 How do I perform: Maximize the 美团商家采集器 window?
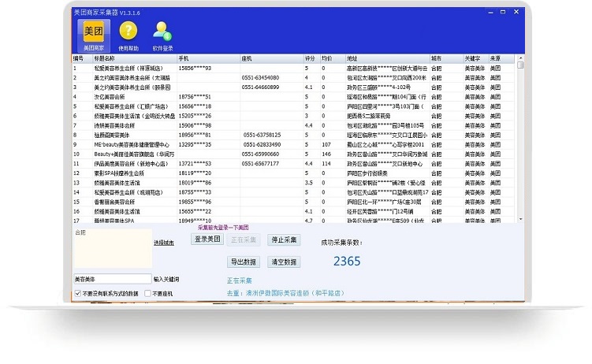[x=503, y=12]
